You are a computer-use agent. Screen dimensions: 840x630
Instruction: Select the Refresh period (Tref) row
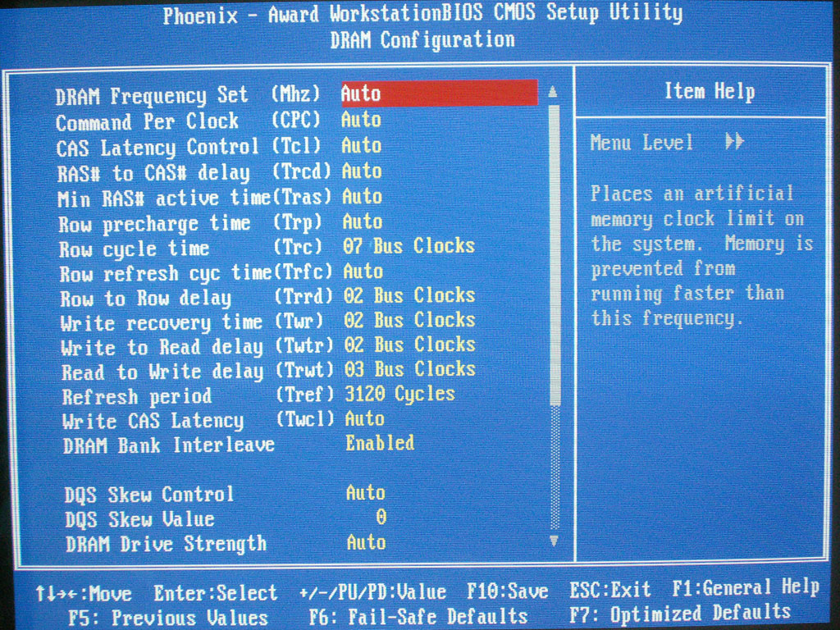pyautogui.click(x=137, y=396)
